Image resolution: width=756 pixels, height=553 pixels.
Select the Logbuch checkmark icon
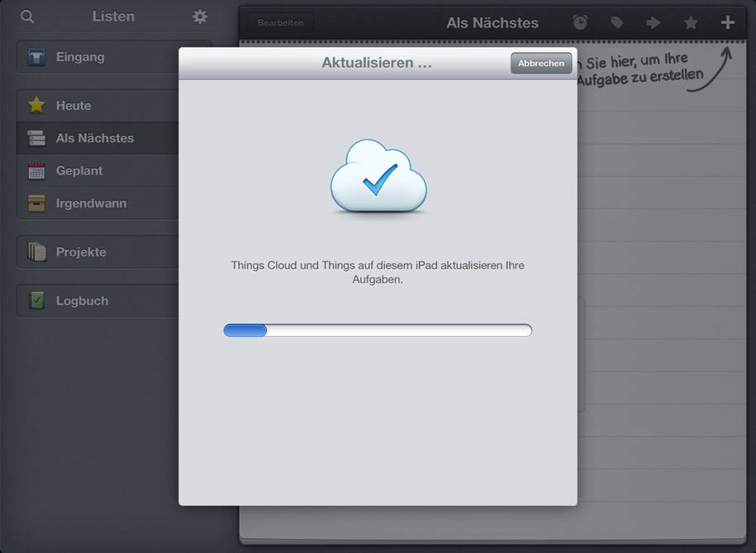[x=36, y=300]
